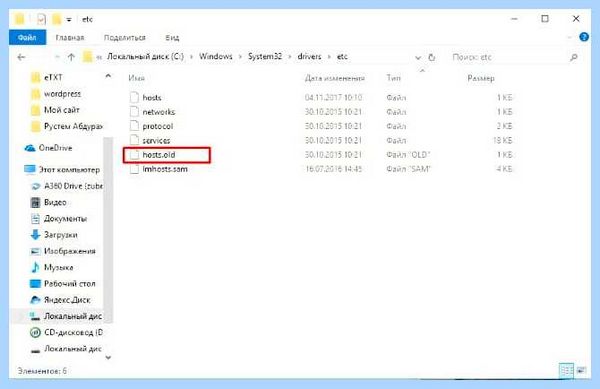Select the networks file icon
Image resolution: width=600 pixels, height=389 pixels.
click(x=134, y=112)
